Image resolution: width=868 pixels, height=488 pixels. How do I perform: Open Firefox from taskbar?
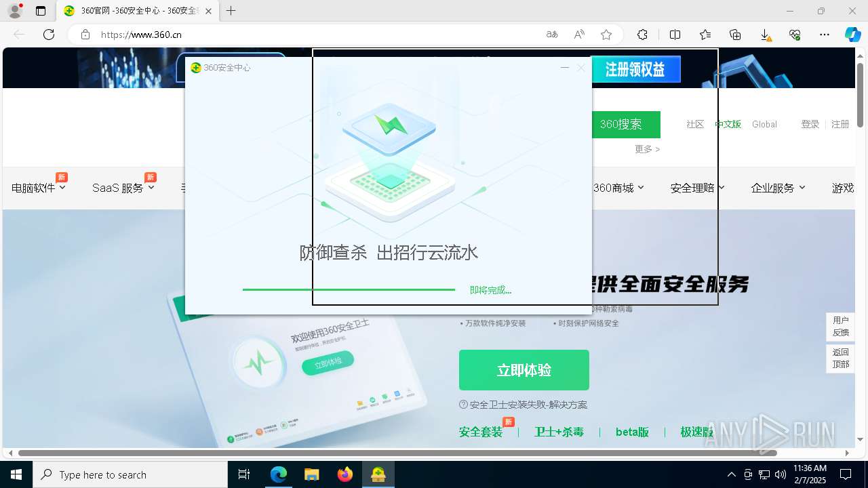[x=345, y=474]
